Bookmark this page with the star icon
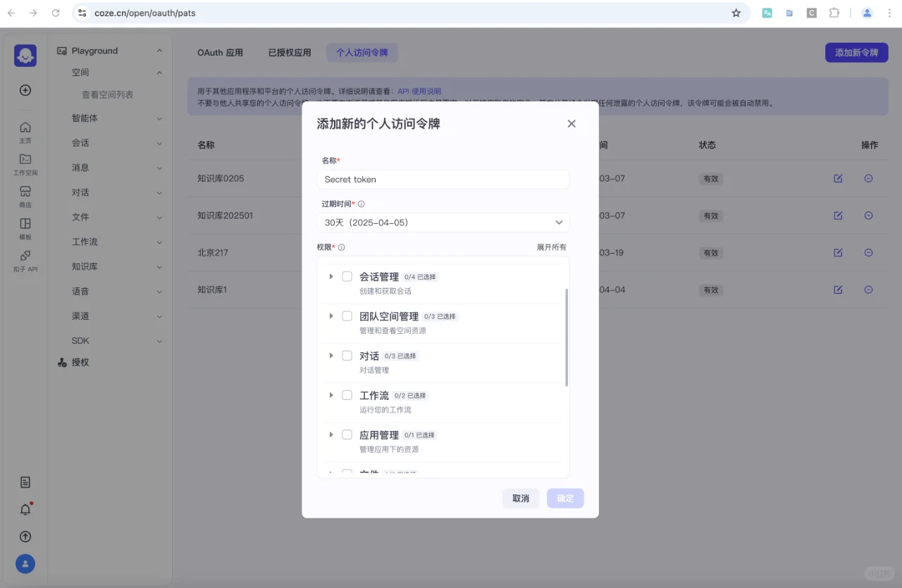This screenshot has width=902, height=588. (736, 13)
